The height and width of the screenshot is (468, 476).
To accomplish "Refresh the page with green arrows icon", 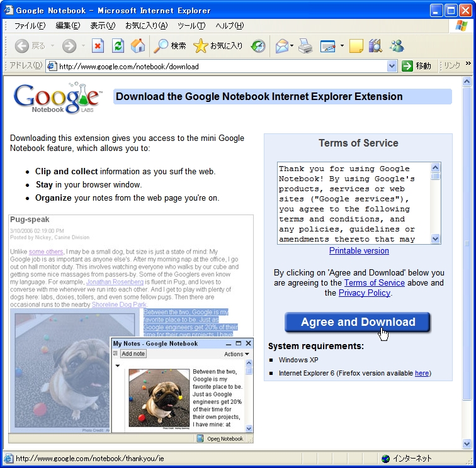I will pos(118,46).
